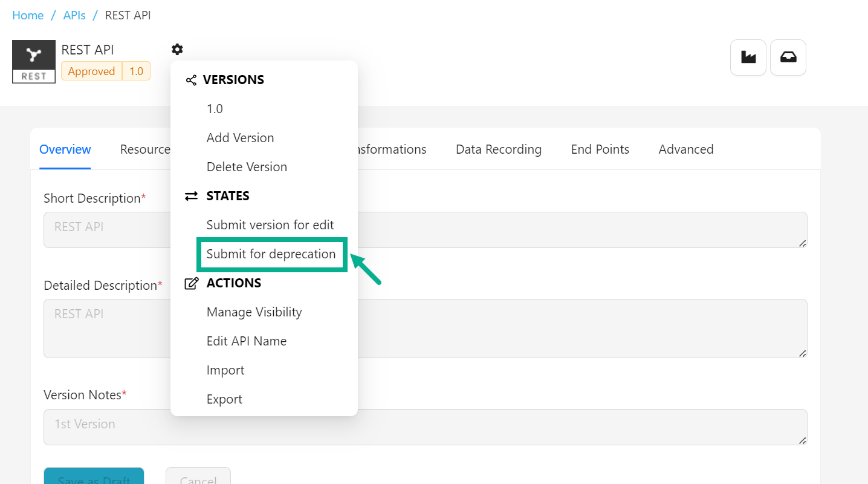The height and width of the screenshot is (484, 868).
Task: Navigate to Home breadcrumb link
Action: point(28,16)
